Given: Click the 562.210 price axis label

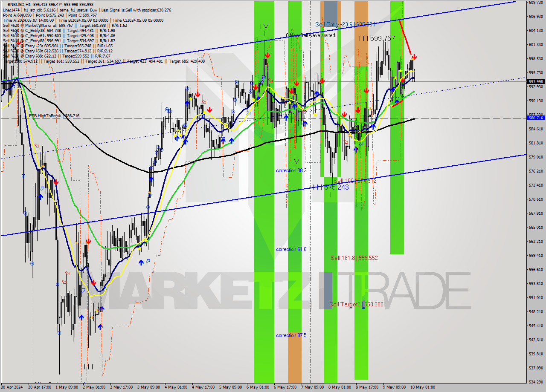Looking at the screenshot, I should click(x=536, y=241).
